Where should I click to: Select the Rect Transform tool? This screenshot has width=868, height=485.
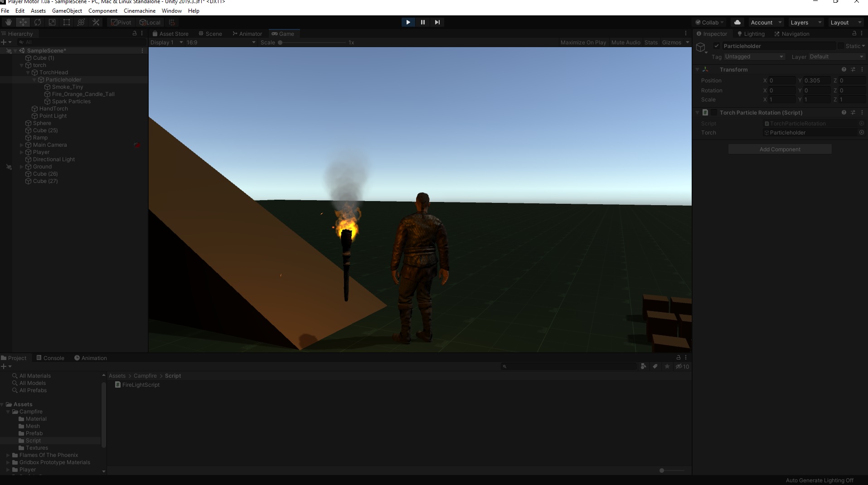click(x=67, y=22)
